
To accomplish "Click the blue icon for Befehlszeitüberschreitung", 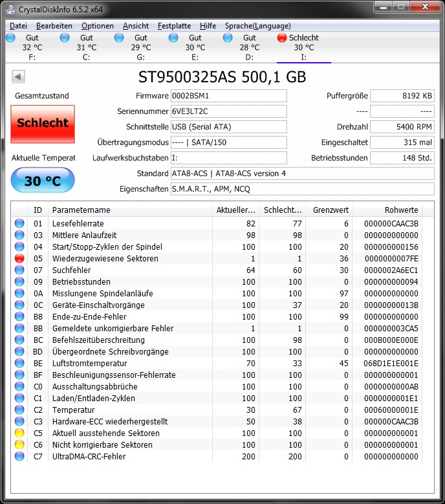I will pyautogui.click(x=19, y=340).
